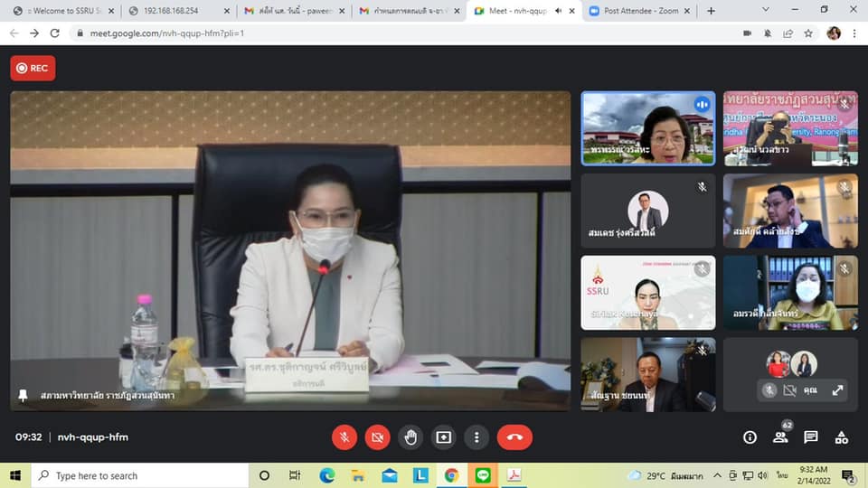This screenshot has height=488, width=868.
Task: Open Meet's more options three-dot menu
Action: (x=476, y=437)
